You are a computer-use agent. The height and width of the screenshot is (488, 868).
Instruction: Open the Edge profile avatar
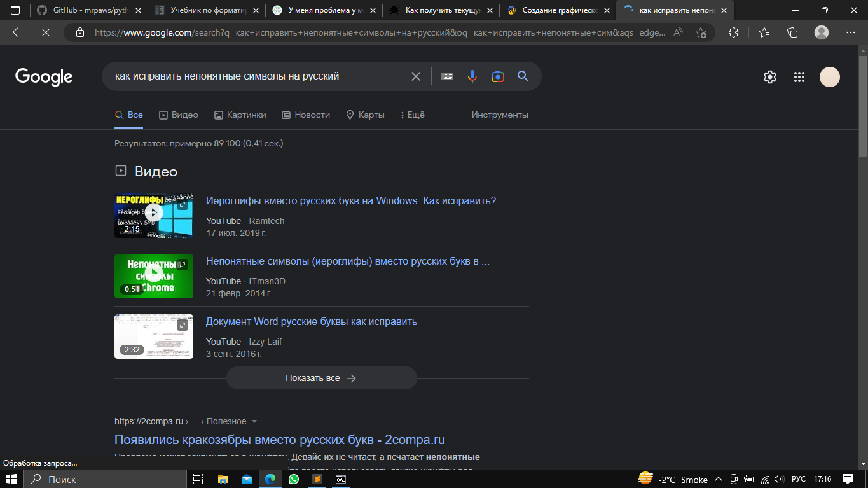822,32
